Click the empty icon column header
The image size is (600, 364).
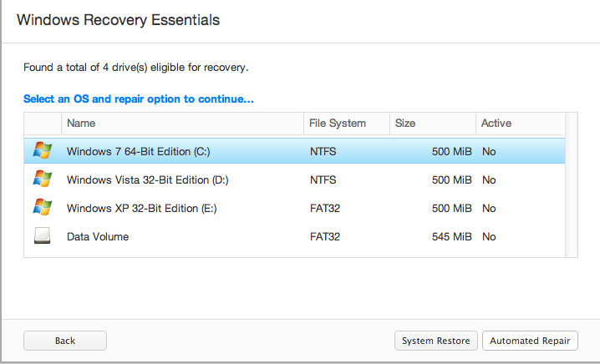(43, 124)
